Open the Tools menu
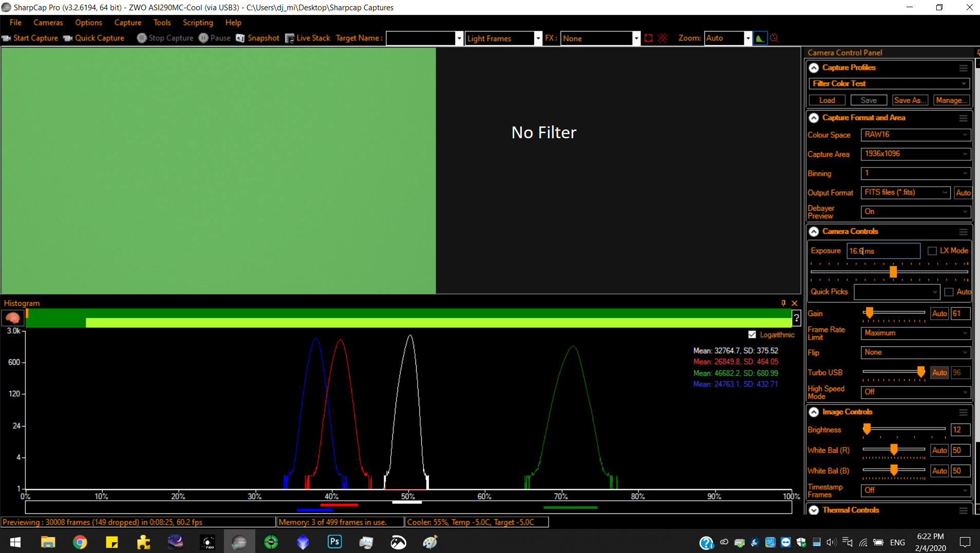This screenshot has height=553, width=980. click(162, 23)
